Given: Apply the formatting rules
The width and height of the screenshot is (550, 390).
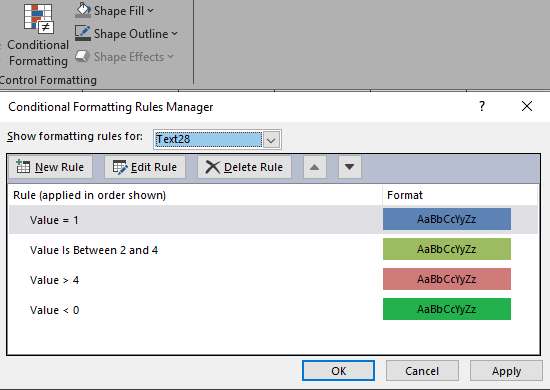Looking at the screenshot, I should [x=506, y=371].
